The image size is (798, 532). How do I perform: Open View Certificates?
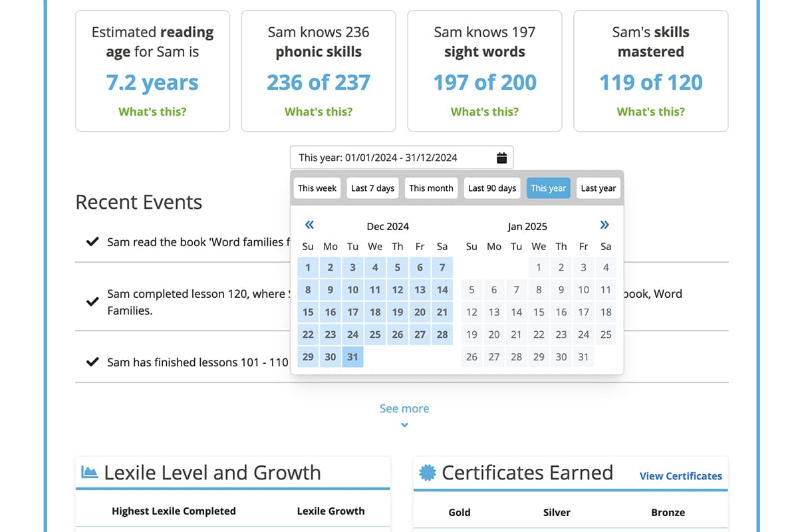pos(680,476)
